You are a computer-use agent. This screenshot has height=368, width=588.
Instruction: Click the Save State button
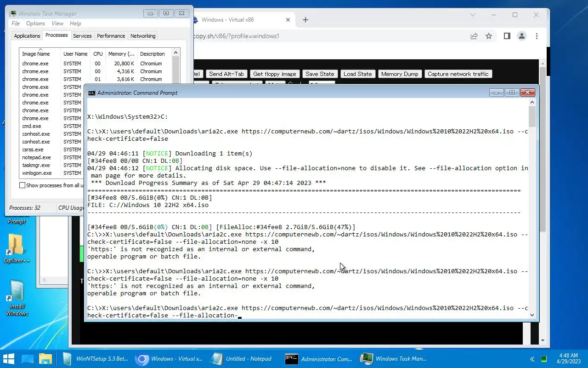(x=320, y=74)
